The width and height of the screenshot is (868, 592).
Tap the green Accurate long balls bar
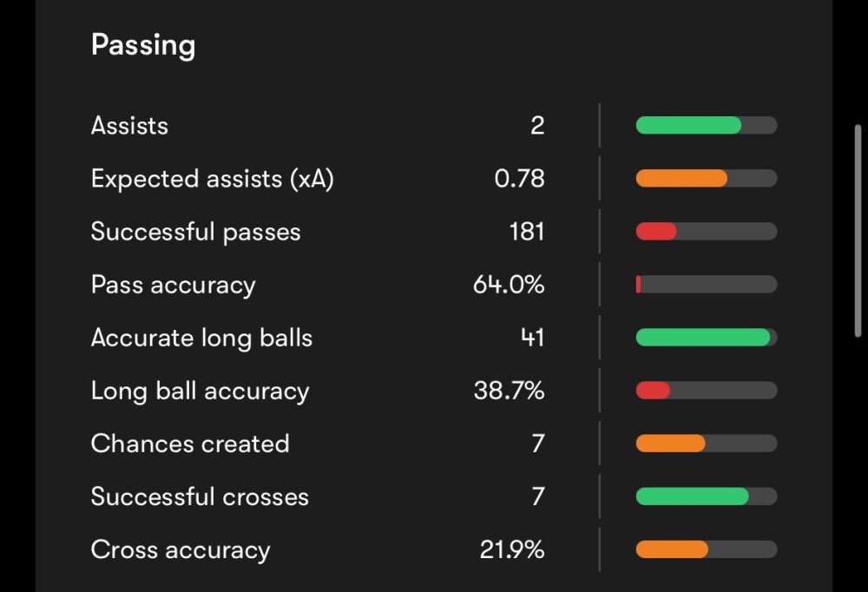click(x=702, y=338)
